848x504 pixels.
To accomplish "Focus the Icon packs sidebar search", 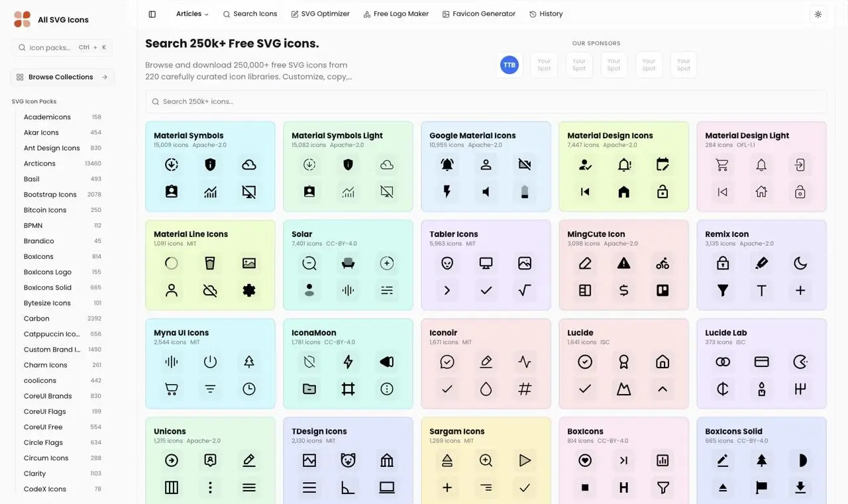I will 62,48.
